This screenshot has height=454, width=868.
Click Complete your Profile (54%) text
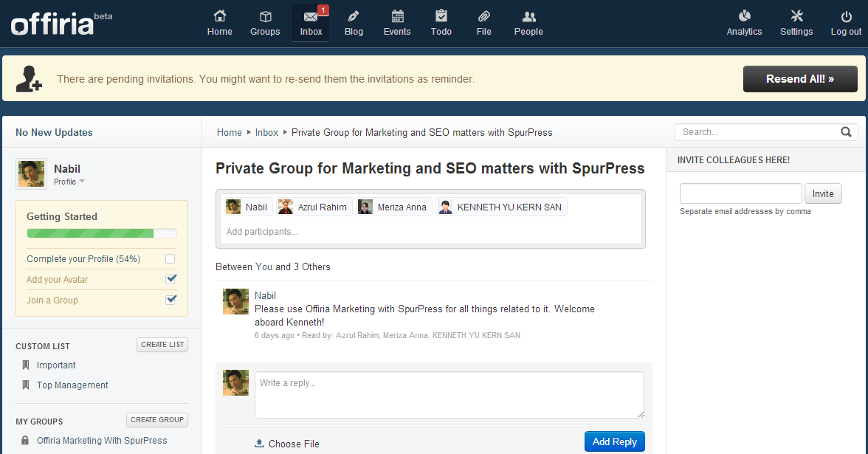83,258
